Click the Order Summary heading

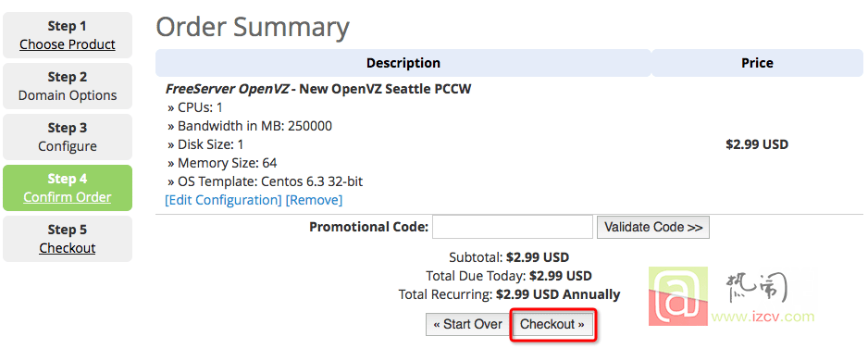coord(253,27)
